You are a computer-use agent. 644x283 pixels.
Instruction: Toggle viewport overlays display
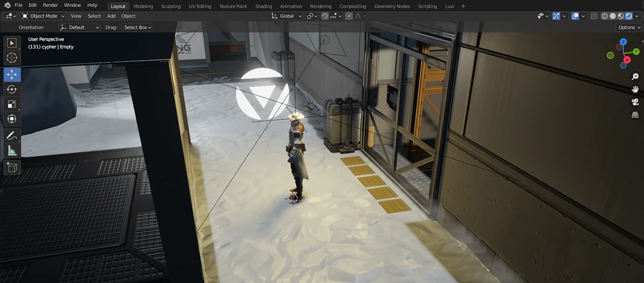[x=575, y=16]
